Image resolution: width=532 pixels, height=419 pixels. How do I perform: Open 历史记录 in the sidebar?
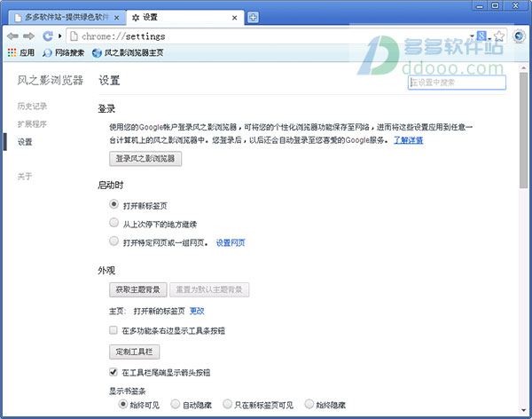32,106
